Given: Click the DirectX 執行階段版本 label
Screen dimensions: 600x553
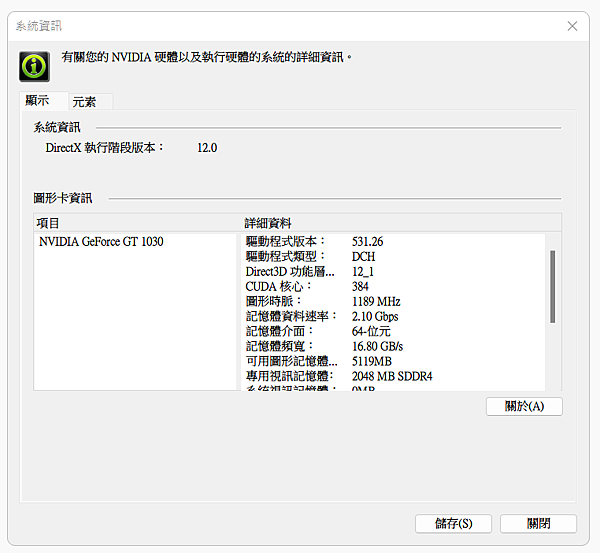Looking at the screenshot, I should point(104,148).
